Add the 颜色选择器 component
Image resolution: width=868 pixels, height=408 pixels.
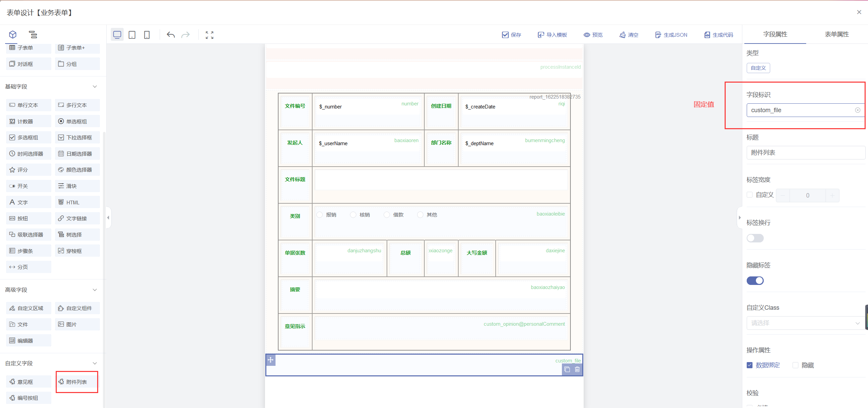[x=77, y=170]
